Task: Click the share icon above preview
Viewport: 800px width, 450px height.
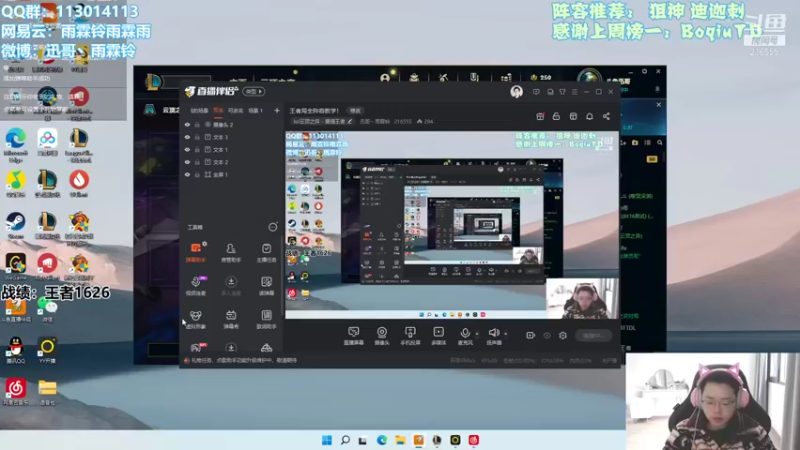Action: 606,116
